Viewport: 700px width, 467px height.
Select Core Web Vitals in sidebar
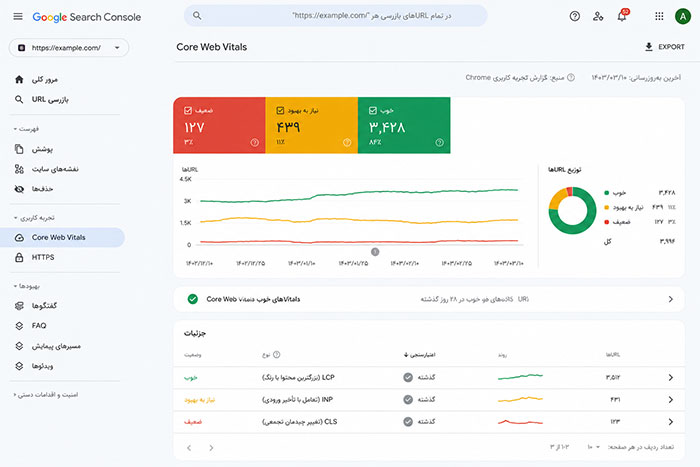pos(62,238)
